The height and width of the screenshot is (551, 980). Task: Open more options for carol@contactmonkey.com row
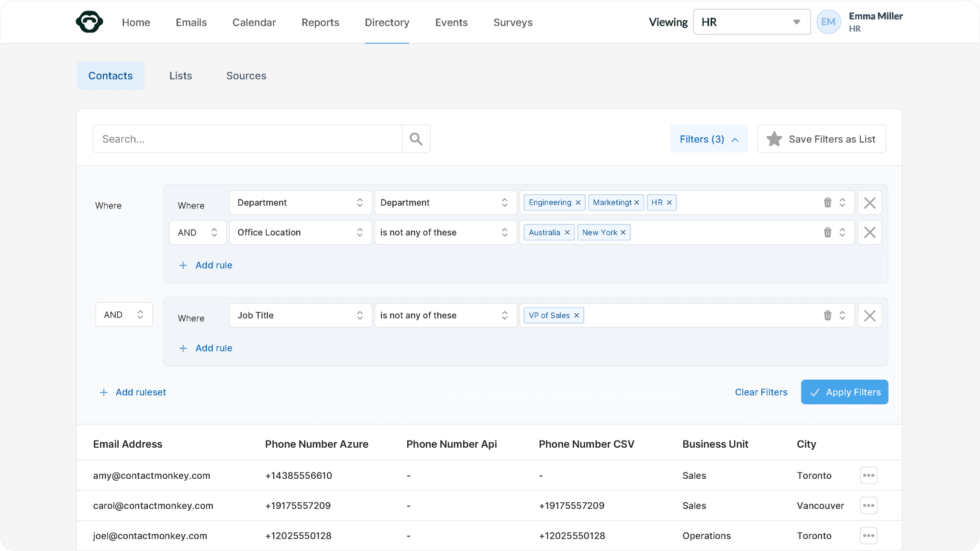[x=869, y=506]
